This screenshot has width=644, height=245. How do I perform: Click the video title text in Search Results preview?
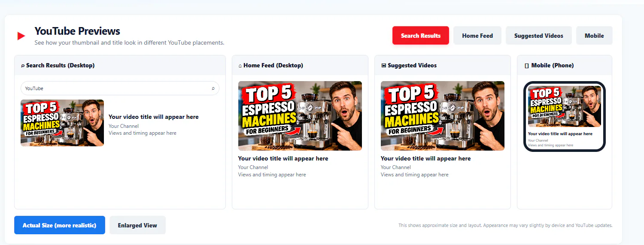pyautogui.click(x=154, y=117)
